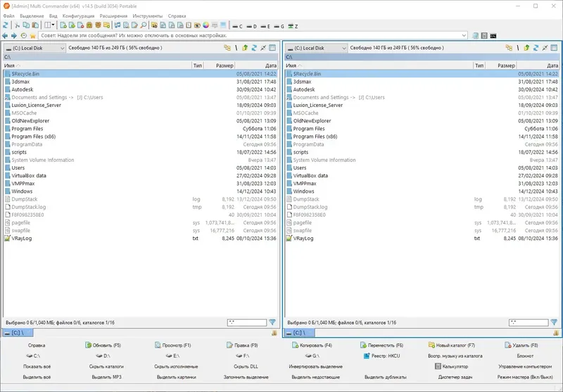
Task: Select Windows folder in right panel
Action: pos(422,191)
